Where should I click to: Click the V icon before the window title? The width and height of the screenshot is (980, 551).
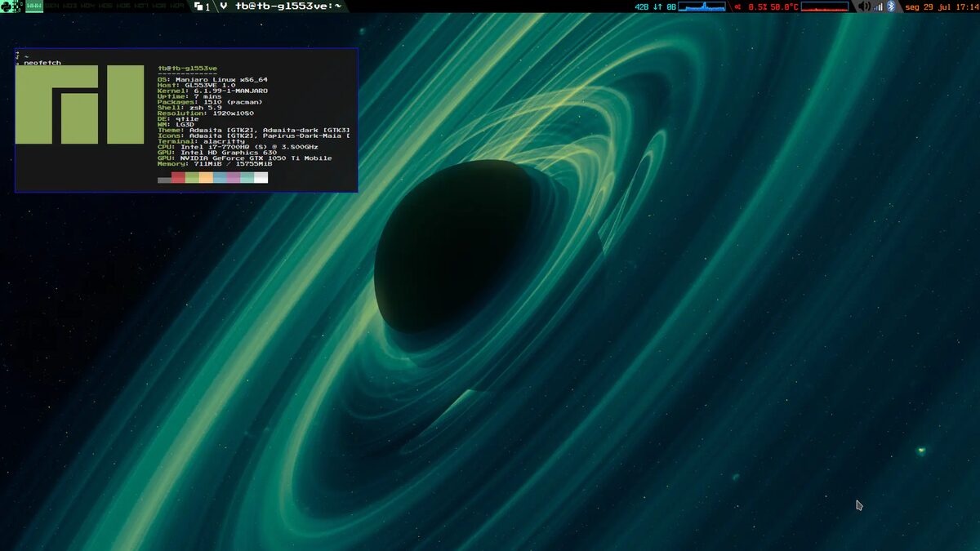(x=224, y=6)
